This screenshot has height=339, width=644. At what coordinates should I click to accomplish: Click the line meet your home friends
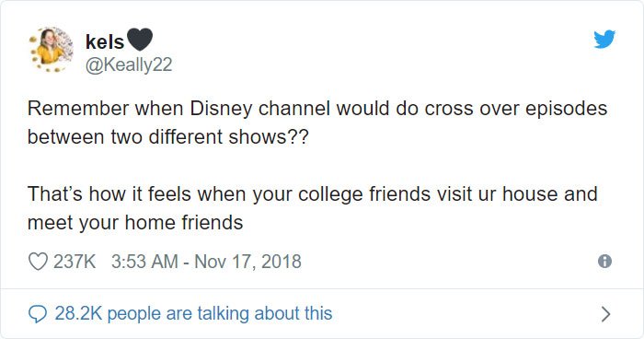click(135, 223)
